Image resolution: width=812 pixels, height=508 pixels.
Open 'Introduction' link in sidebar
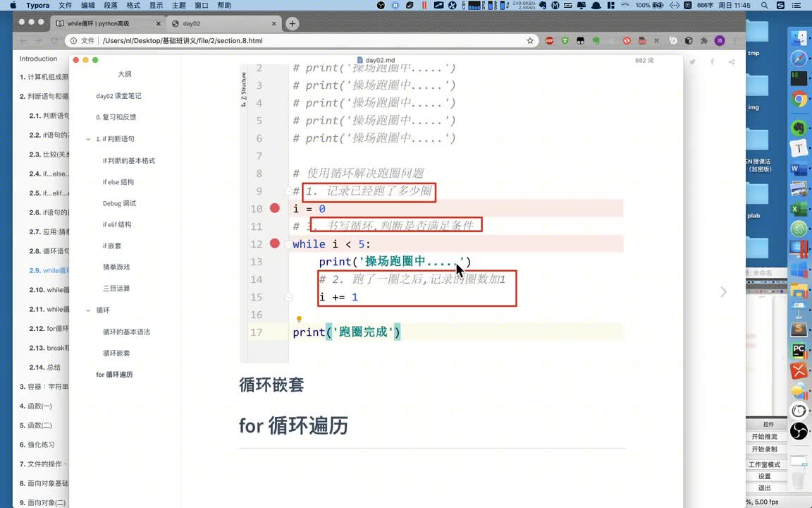coord(38,59)
